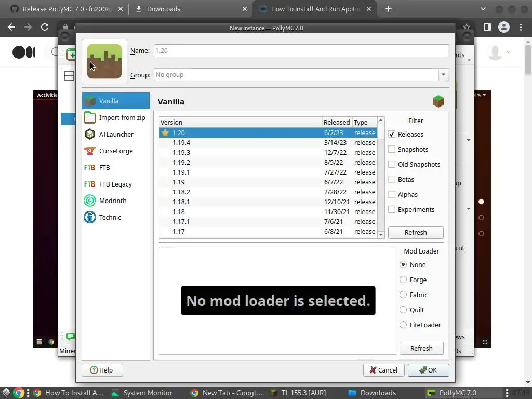Click the version list scroll-up arrow

click(381, 121)
